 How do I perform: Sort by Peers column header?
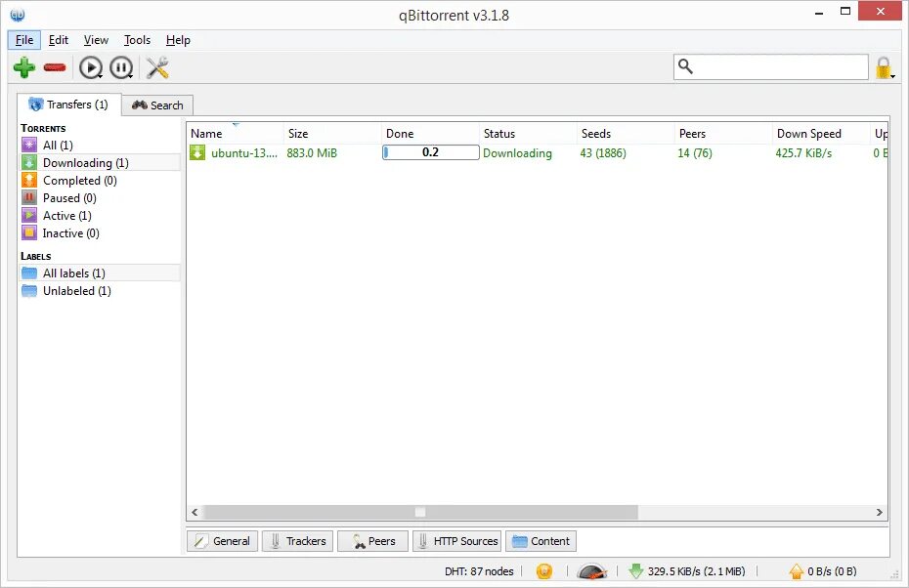[723, 133]
